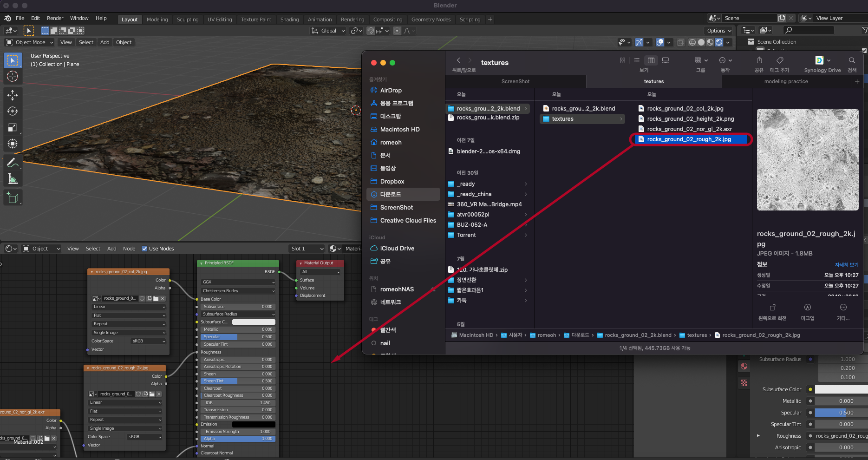
Task: Toggle snapping with the magnet icon
Action: coord(371,31)
